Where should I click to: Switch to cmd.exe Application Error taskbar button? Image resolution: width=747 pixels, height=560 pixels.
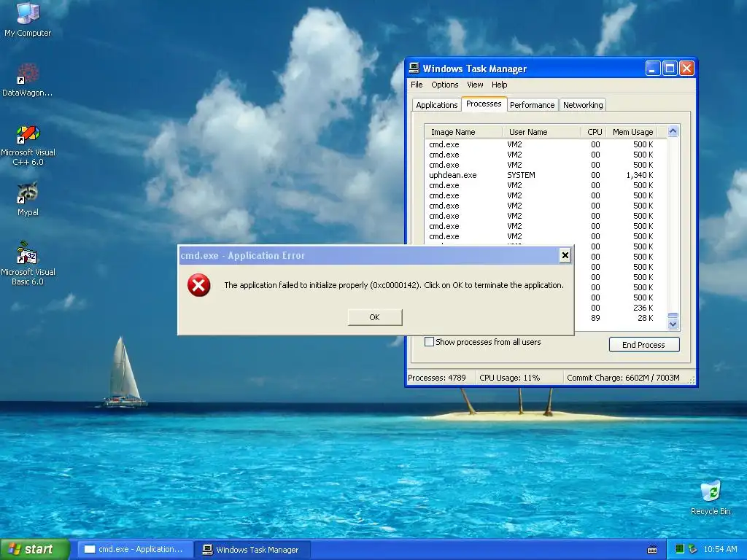(135, 550)
